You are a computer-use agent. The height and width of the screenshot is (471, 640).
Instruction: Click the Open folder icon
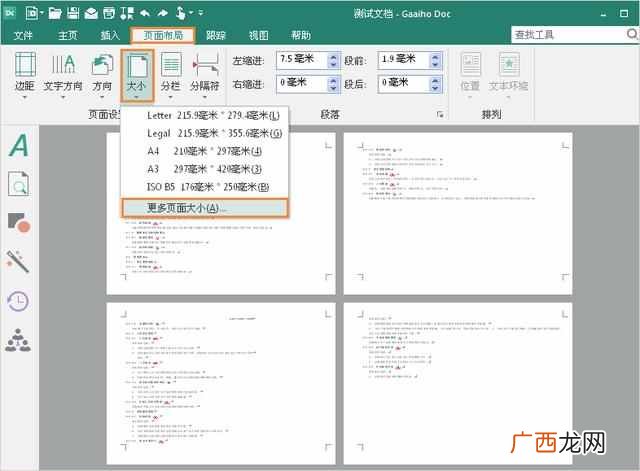(x=55, y=13)
